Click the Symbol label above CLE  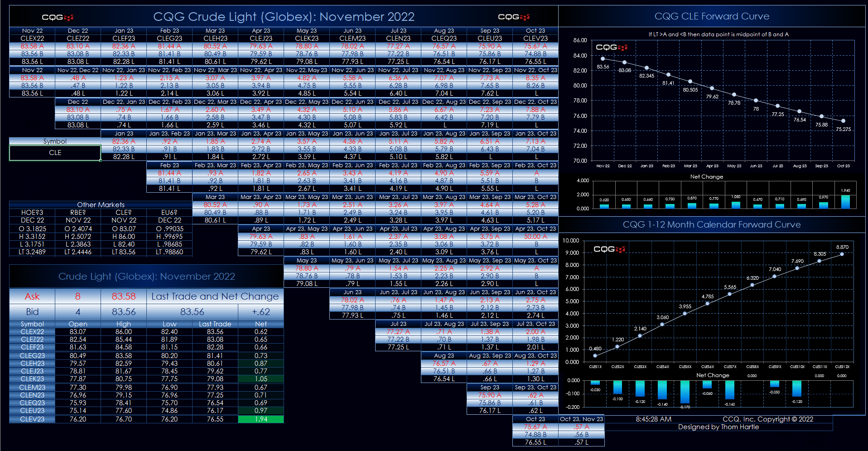point(55,141)
